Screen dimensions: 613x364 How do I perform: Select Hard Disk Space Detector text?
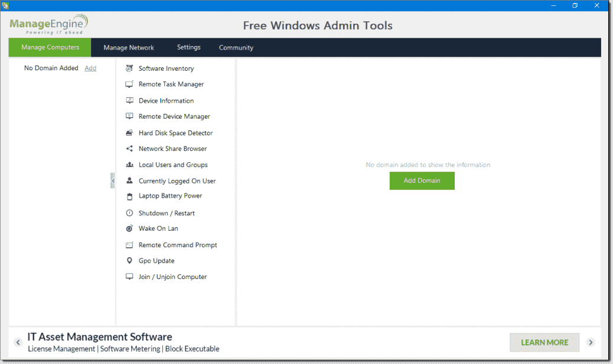pyautogui.click(x=175, y=133)
